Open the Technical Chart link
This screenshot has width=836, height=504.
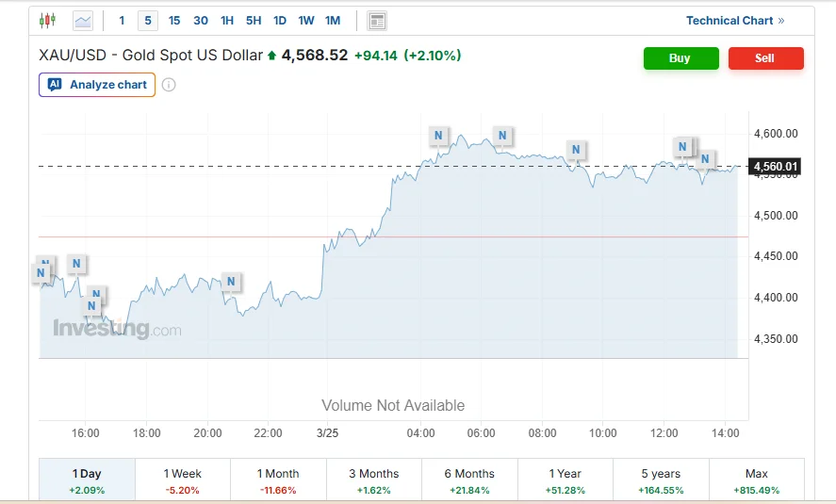(735, 21)
